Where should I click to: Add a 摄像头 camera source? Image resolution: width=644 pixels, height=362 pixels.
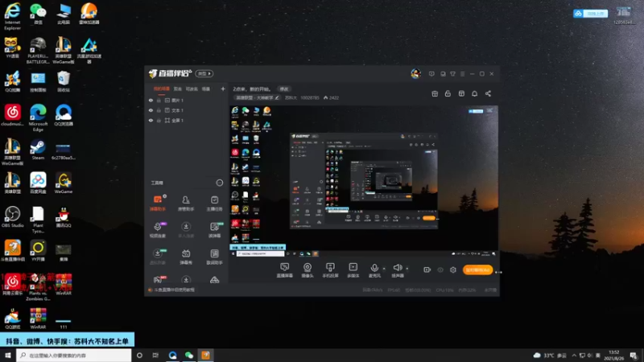coord(308,270)
